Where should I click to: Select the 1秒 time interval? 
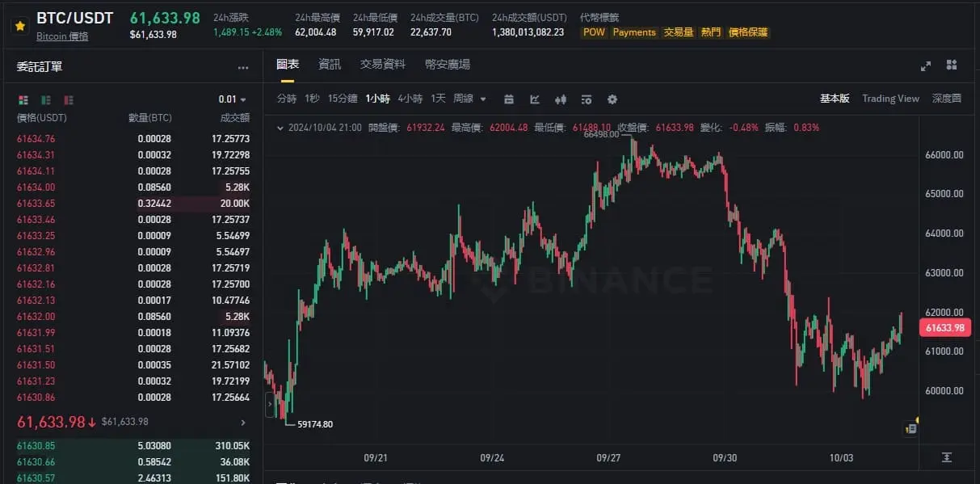pyautogui.click(x=312, y=99)
